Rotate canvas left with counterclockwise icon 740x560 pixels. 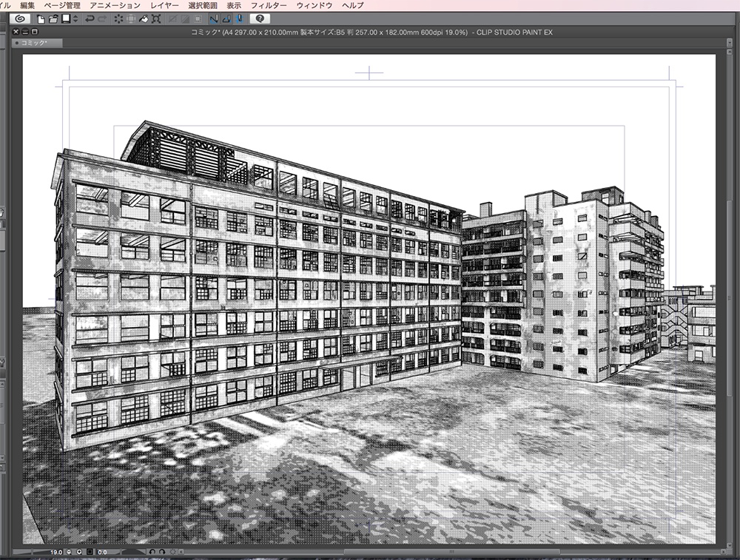pyautogui.click(x=152, y=552)
